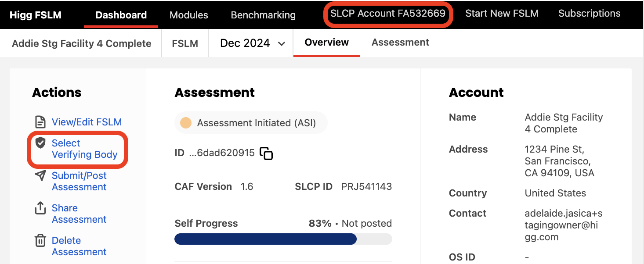Click the Self Progress label
644x264 pixels.
pos(206,223)
